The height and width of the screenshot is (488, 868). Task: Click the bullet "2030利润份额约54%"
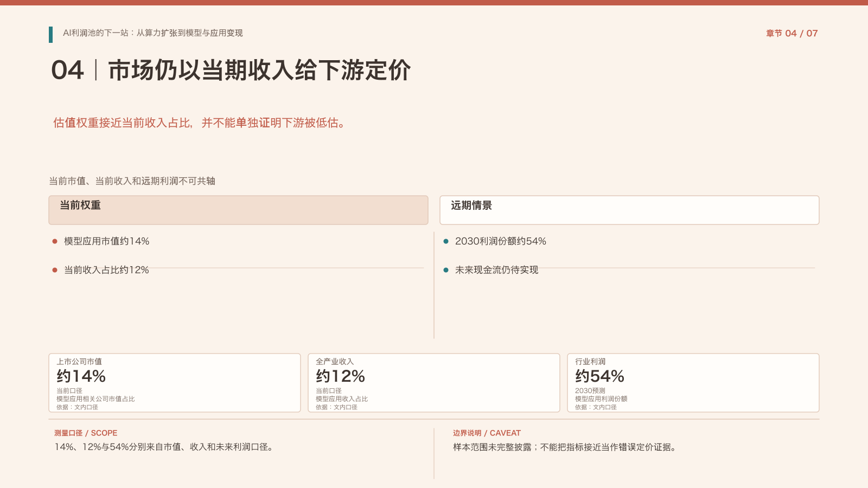coord(501,241)
